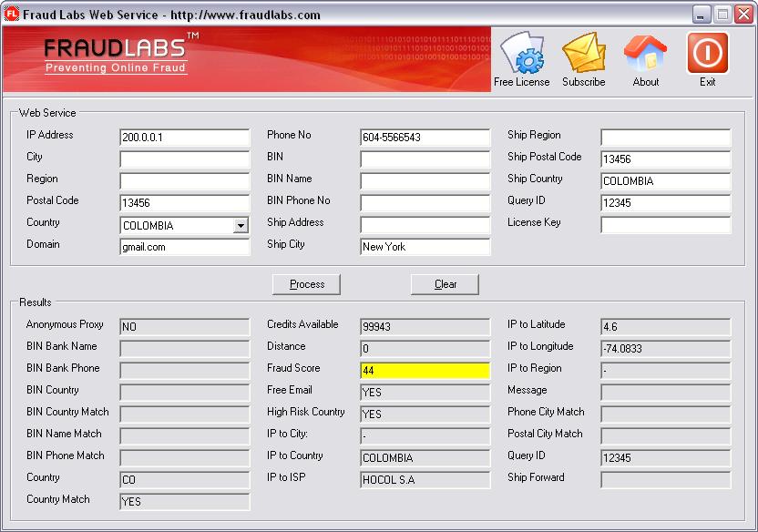Click the Ship Address input field
This screenshot has height=532, width=758.
[425, 225]
